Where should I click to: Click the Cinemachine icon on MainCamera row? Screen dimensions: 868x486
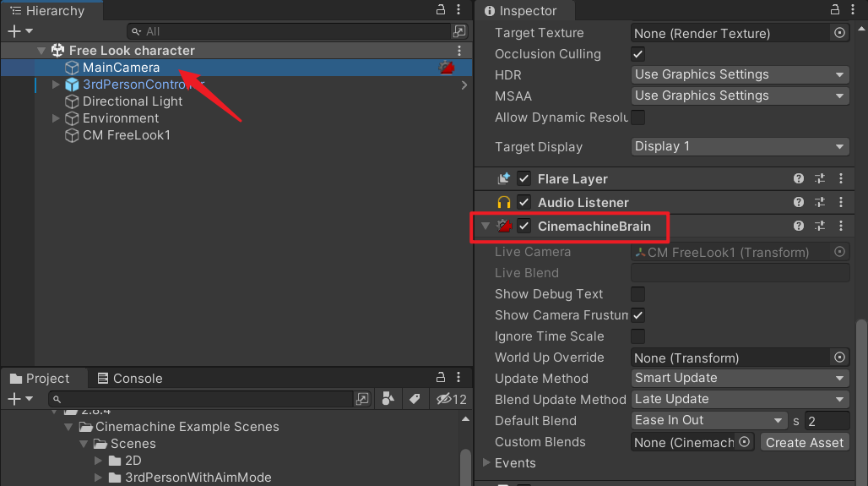click(447, 68)
